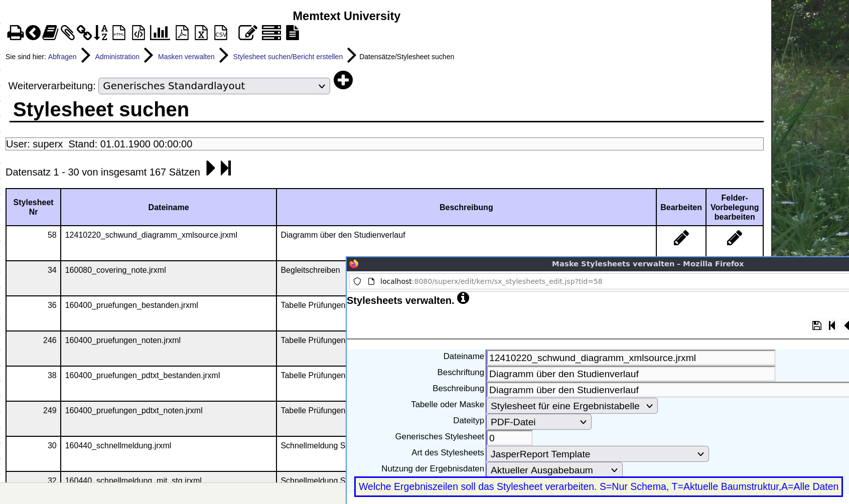849x504 pixels.
Task: Select 160440_schnellmeldung.jrxml filename cell
Action: 169,454
